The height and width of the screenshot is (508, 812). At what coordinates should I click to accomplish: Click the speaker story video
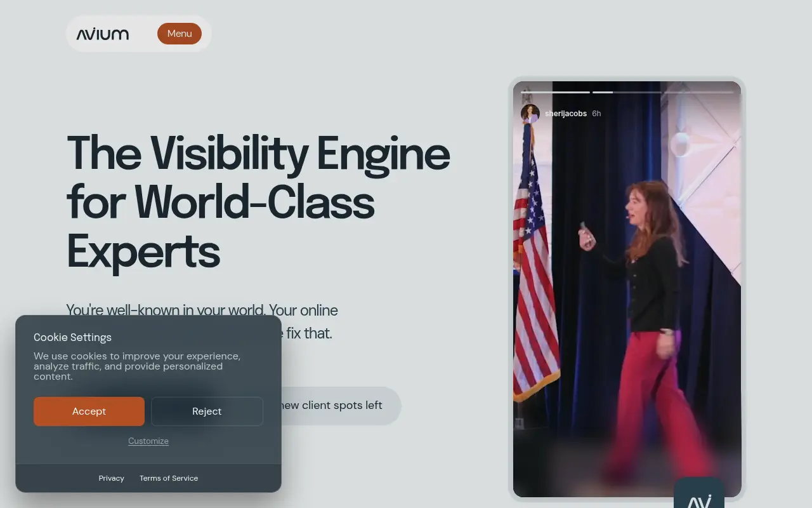(627, 289)
